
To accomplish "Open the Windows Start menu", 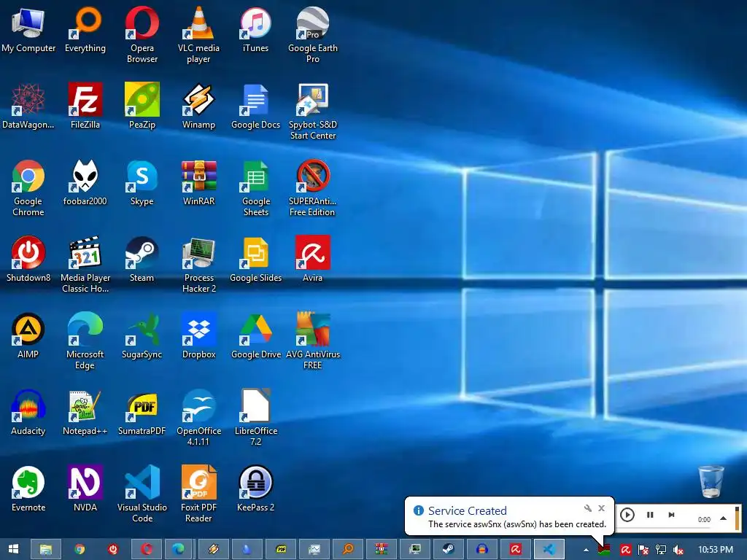I will (13, 549).
